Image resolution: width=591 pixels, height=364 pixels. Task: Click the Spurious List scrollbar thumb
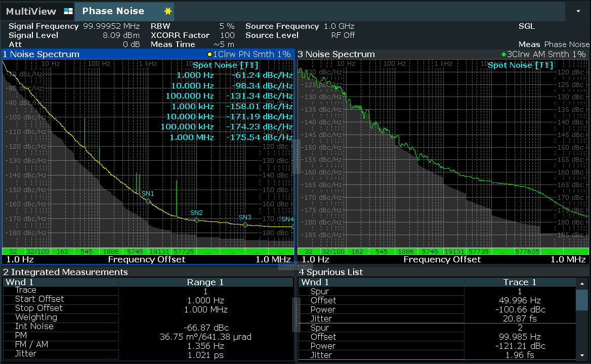pyautogui.click(x=582, y=300)
